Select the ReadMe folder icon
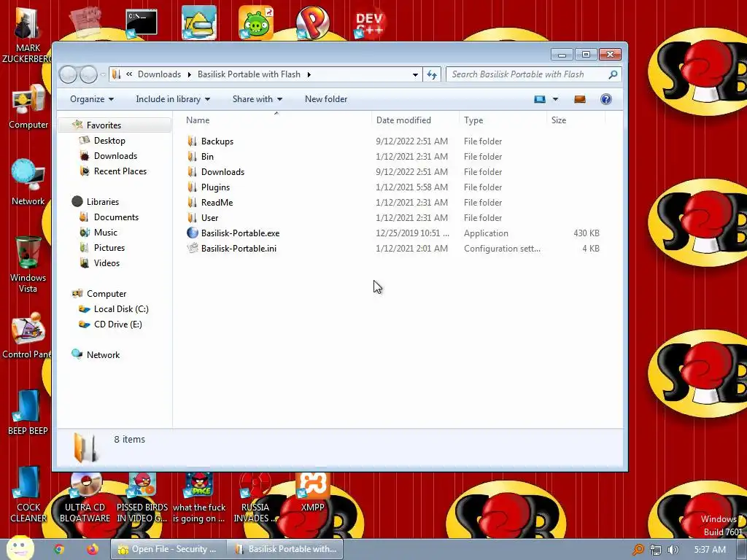Viewport: 747px width, 560px height. coord(192,203)
